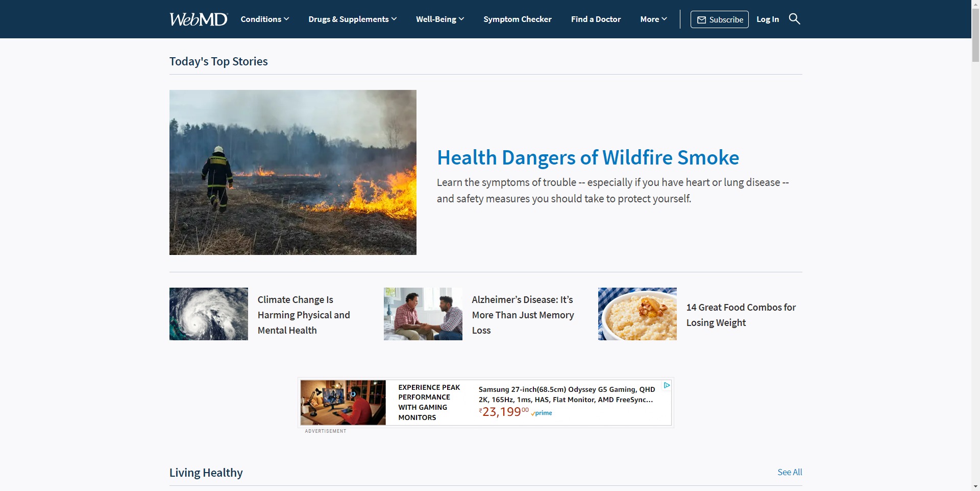
Task: Click the scroll down arrow of scrollbar
Action: (x=975, y=486)
